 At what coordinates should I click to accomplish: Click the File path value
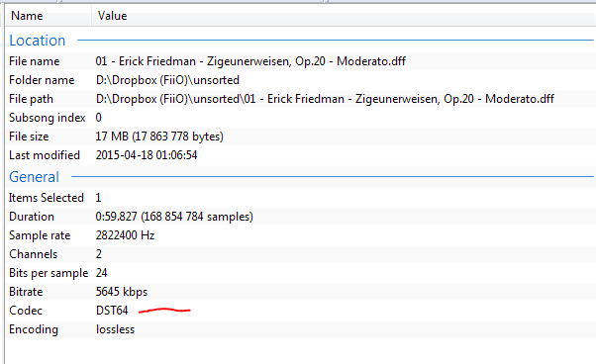[325, 99]
